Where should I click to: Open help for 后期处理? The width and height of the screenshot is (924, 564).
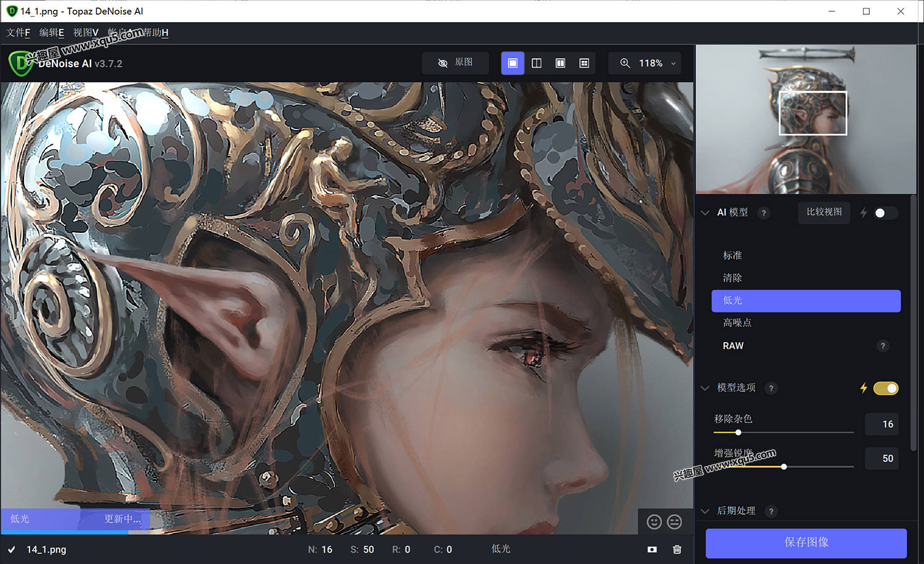[x=771, y=512]
